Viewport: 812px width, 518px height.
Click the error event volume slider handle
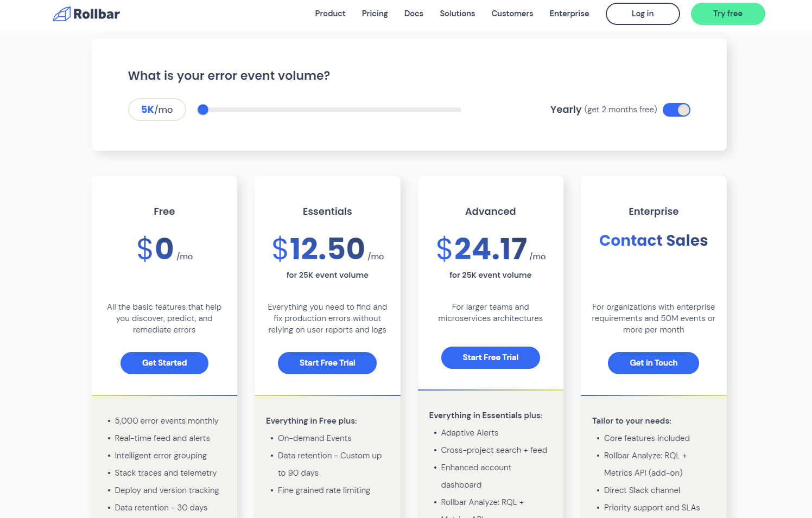click(203, 110)
